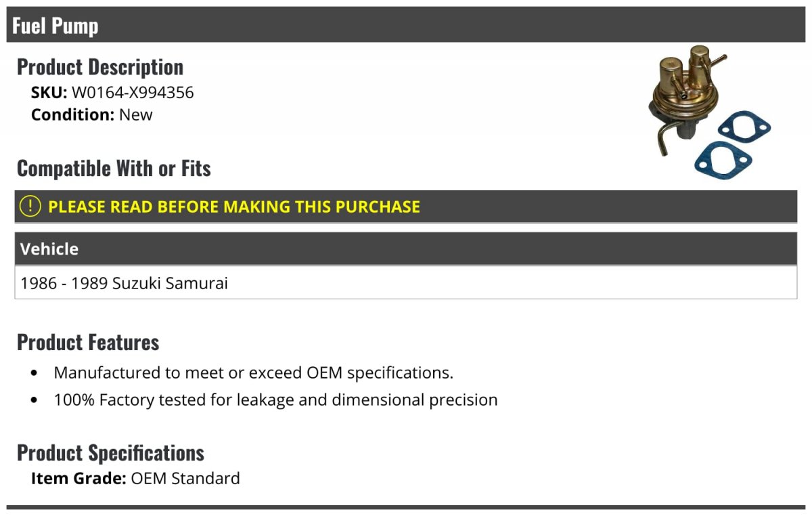Click the Vehicle table header

pyautogui.click(x=406, y=249)
